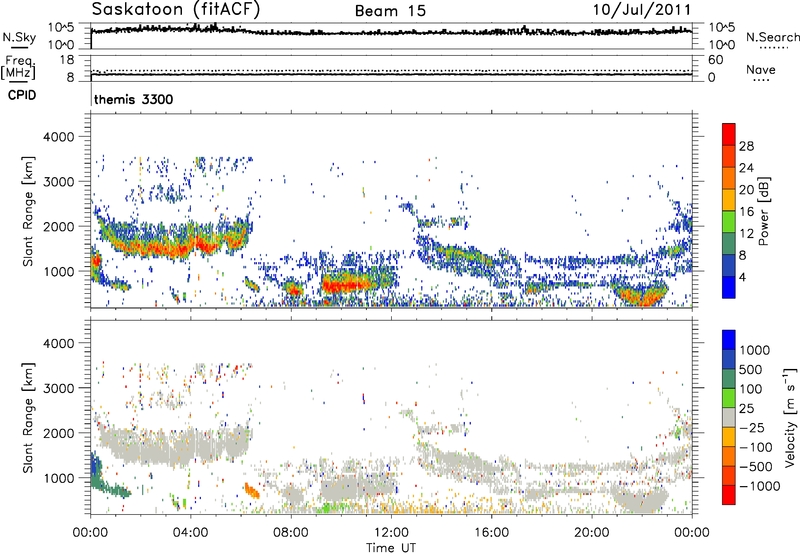Click the 08:00 time axis tick label
Viewport: 800px width, 554px height.
point(291,533)
